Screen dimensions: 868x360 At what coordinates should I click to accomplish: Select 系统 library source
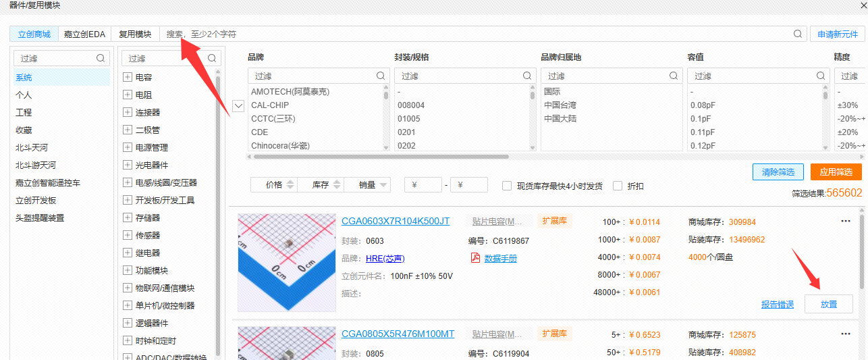(x=61, y=78)
